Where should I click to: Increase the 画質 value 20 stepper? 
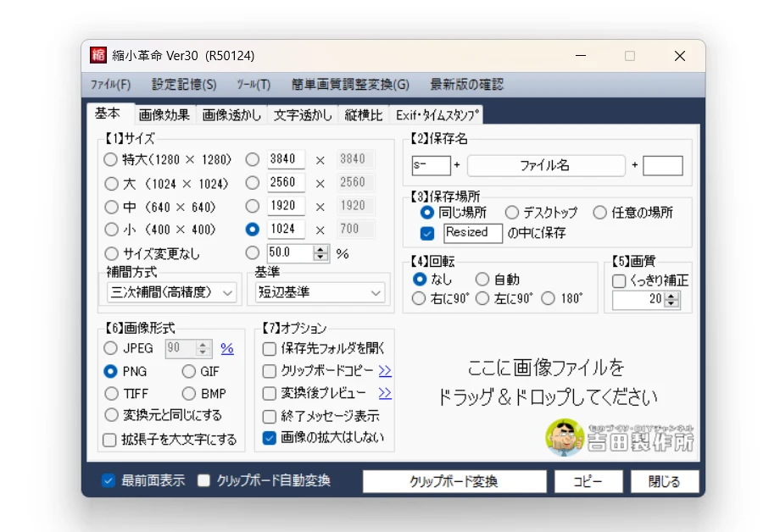[x=671, y=296]
